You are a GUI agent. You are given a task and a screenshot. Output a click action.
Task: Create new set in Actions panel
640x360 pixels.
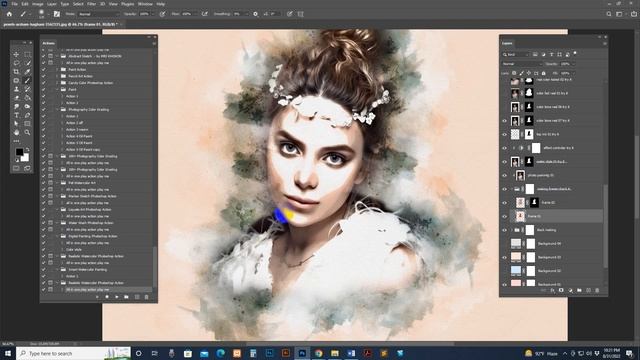[x=127, y=297]
